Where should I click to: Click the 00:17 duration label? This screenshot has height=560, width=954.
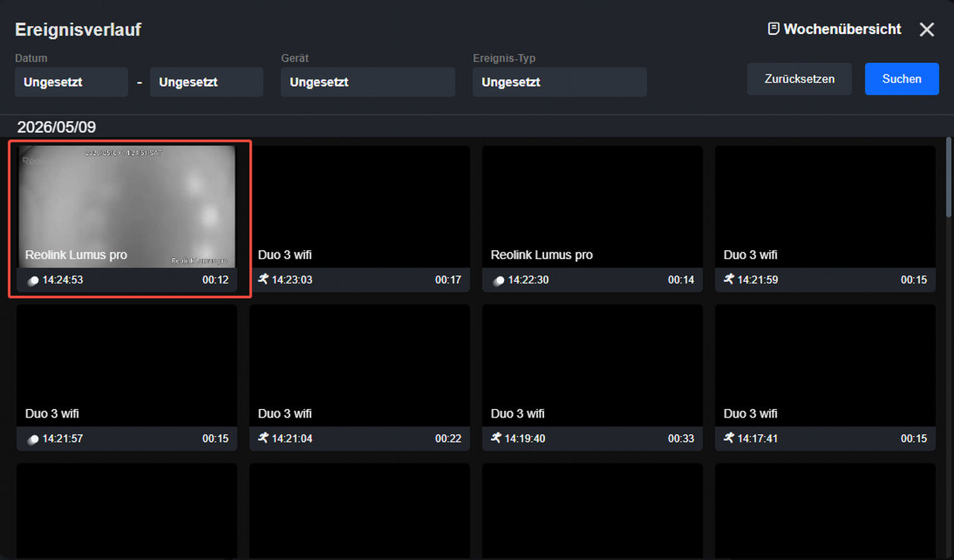[x=448, y=280]
